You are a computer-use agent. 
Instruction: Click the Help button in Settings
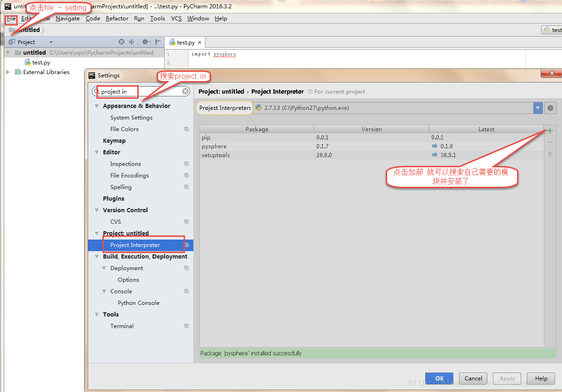click(x=541, y=379)
